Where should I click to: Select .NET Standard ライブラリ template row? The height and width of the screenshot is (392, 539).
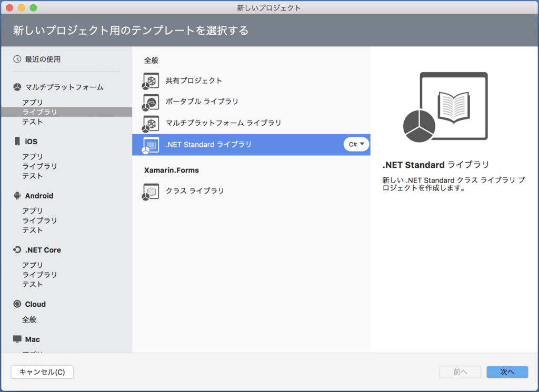click(x=251, y=145)
